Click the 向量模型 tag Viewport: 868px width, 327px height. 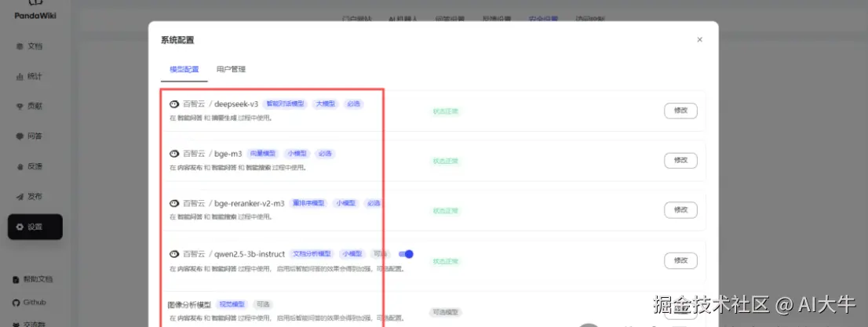coord(263,154)
